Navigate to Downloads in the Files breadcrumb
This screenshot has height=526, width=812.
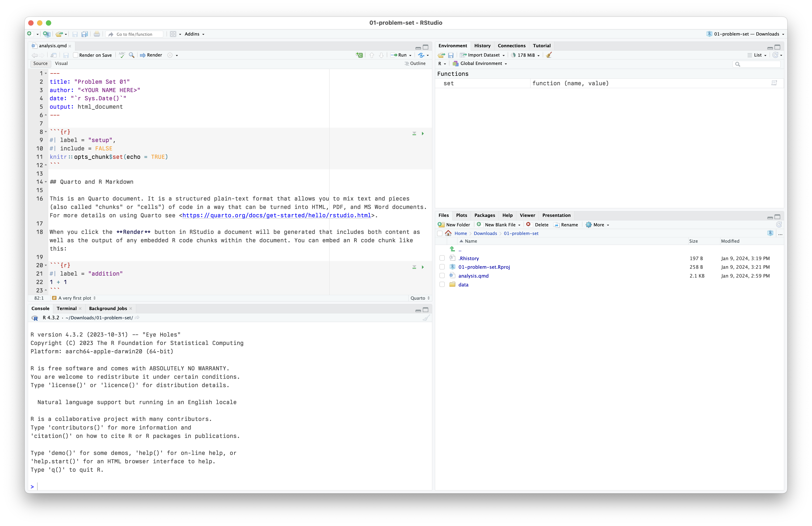(x=485, y=233)
